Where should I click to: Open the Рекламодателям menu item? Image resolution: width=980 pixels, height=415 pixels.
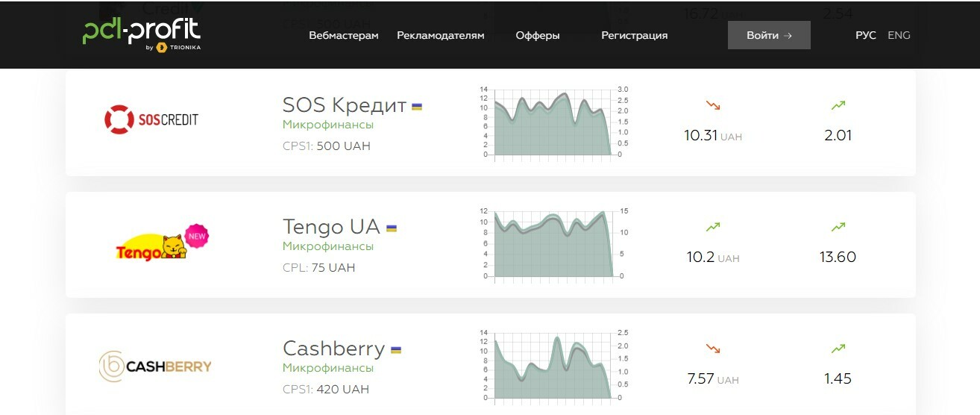tap(440, 35)
